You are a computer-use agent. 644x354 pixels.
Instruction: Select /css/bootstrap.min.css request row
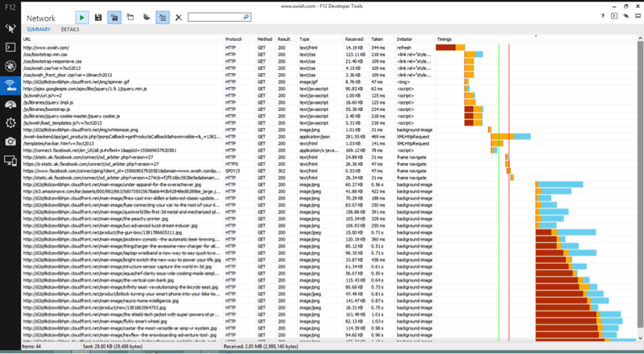(329, 55)
